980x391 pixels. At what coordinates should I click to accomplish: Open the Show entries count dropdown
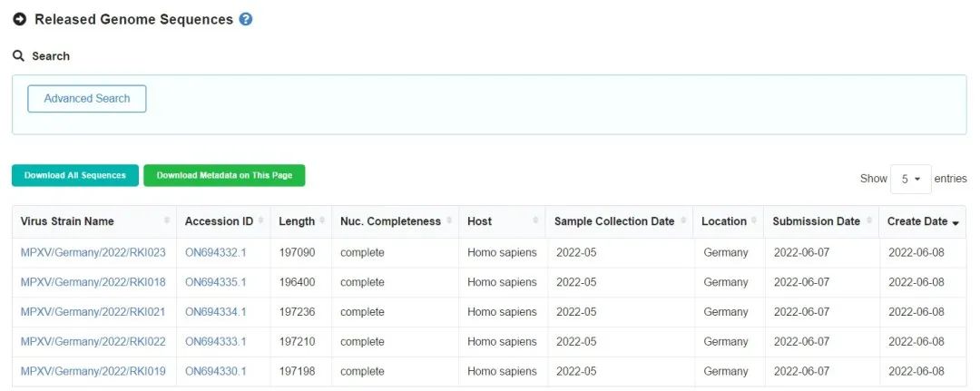pyautogui.click(x=910, y=179)
